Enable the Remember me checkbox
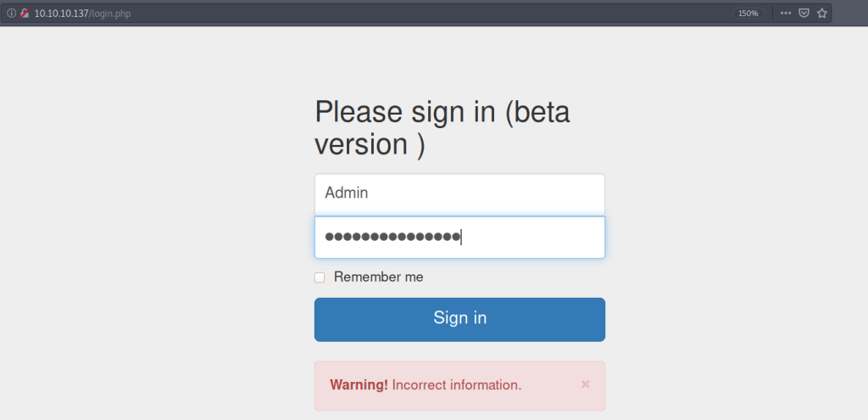 click(320, 277)
